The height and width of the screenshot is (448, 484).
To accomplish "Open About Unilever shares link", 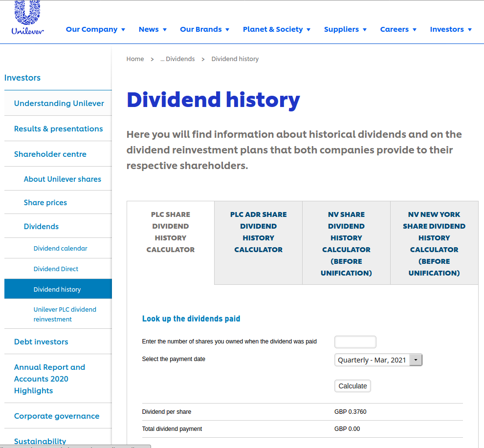I will click(x=63, y=179).
